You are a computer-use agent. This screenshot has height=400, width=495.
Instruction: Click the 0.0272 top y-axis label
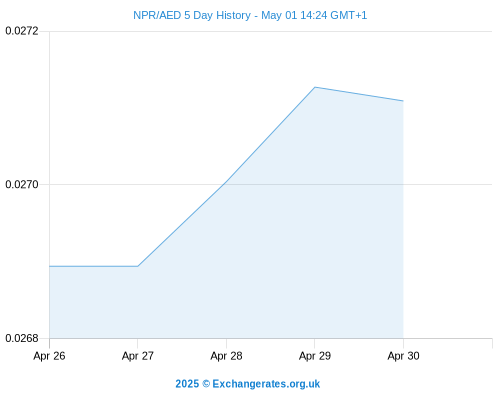[22, 31]
